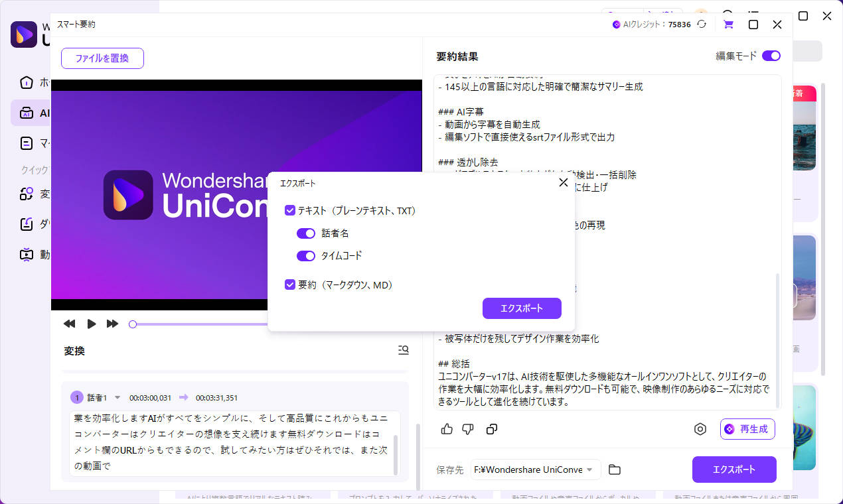Open the 話者1 speaker dropdown
The height and width of the screenshot is (504, 843).
coord(117,397)
